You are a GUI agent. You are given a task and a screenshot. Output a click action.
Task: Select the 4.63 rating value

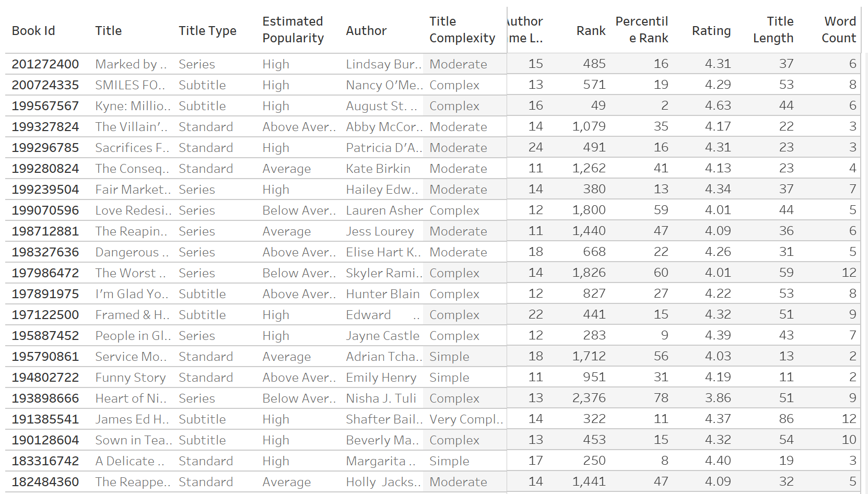click(x=718, y=106)
